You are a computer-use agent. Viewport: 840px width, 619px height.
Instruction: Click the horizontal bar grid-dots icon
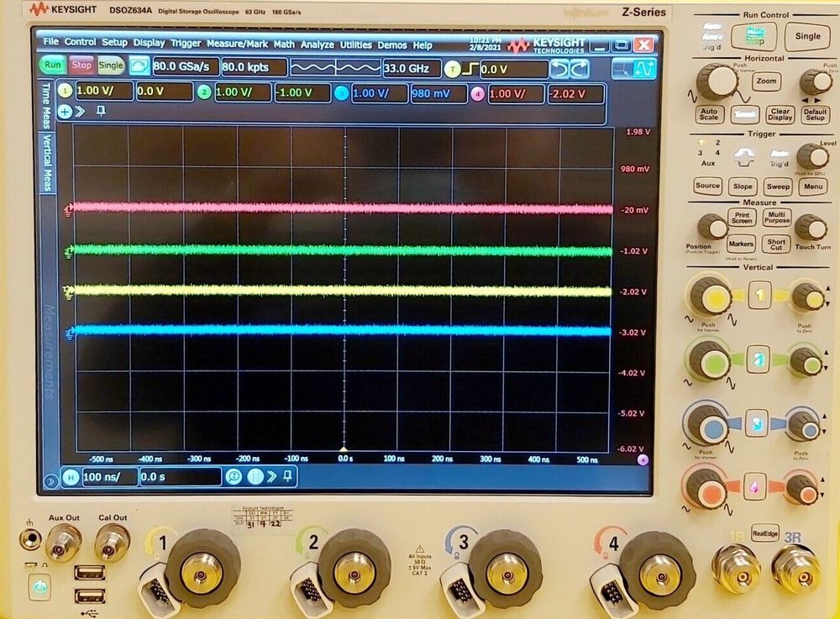[255, 476]
